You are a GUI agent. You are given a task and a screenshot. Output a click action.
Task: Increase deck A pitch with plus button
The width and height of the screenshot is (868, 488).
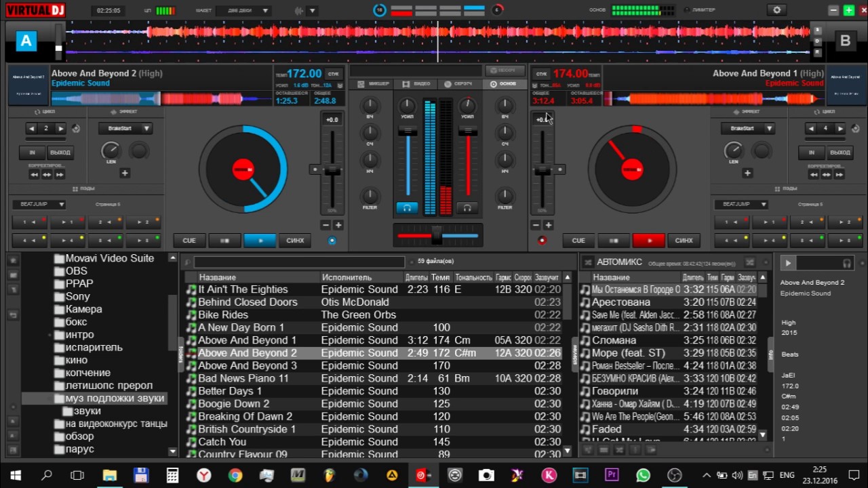(x=338, y=225)
